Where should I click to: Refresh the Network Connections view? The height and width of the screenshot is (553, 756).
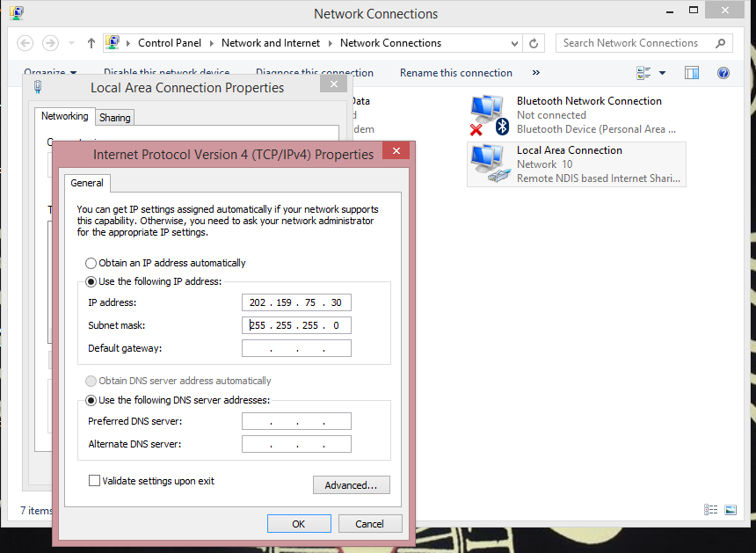pos(534,43)
